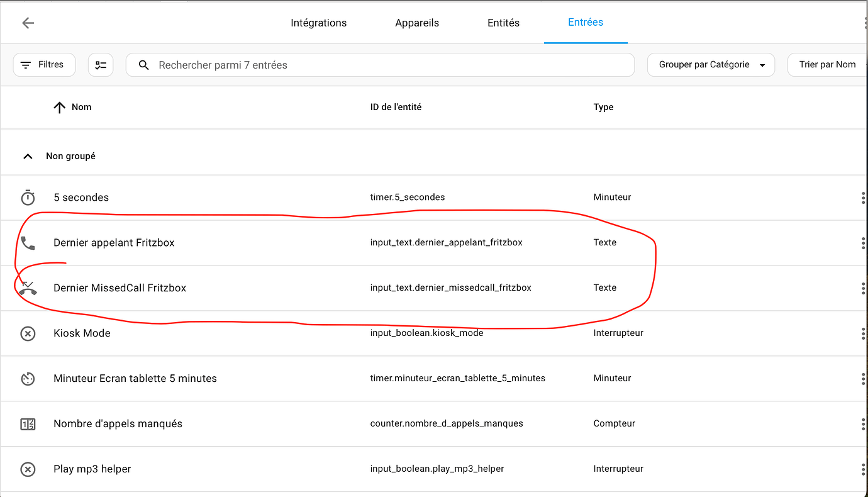
Task: Click the phone icon for Dernier appelant Fritzbox
Action: pos(28,242)
